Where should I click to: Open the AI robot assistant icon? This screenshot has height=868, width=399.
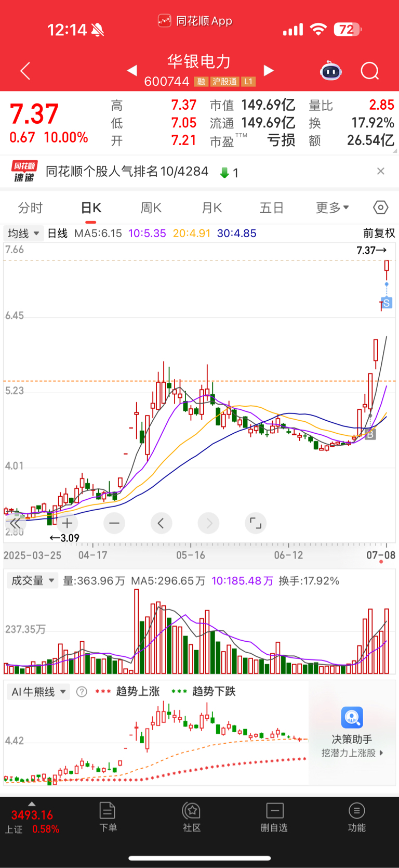(x=331, y=71)
